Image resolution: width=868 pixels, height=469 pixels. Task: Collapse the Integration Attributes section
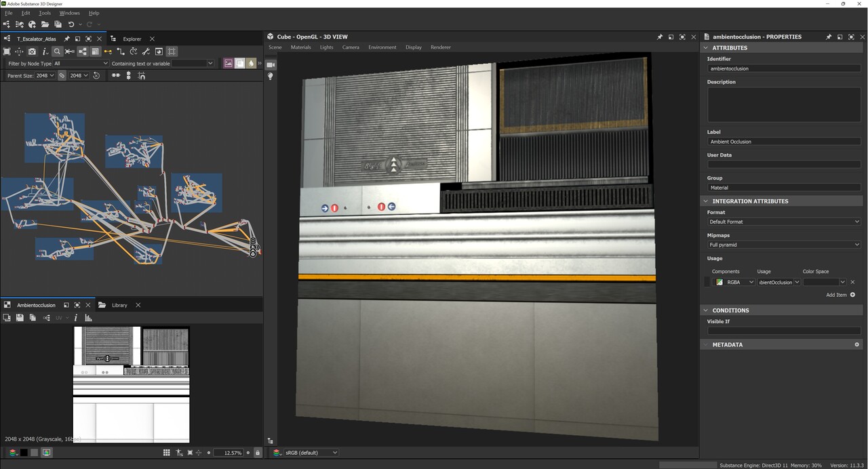point(706,201)
